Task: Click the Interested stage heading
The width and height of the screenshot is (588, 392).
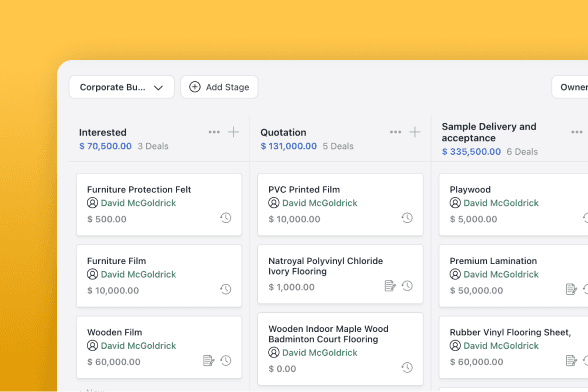Action: [x=103, y=132]
